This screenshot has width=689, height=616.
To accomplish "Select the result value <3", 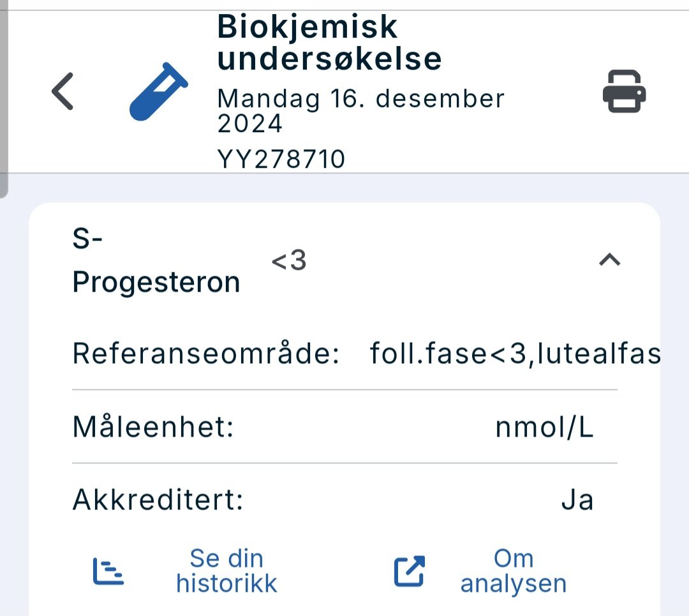I will [x=289, y=261].
